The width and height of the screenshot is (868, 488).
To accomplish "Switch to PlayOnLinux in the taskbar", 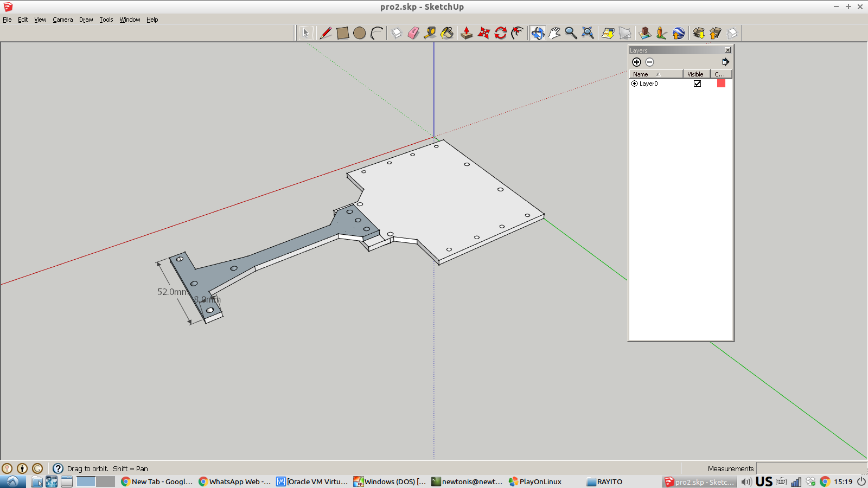I will [x=535, y=481].
